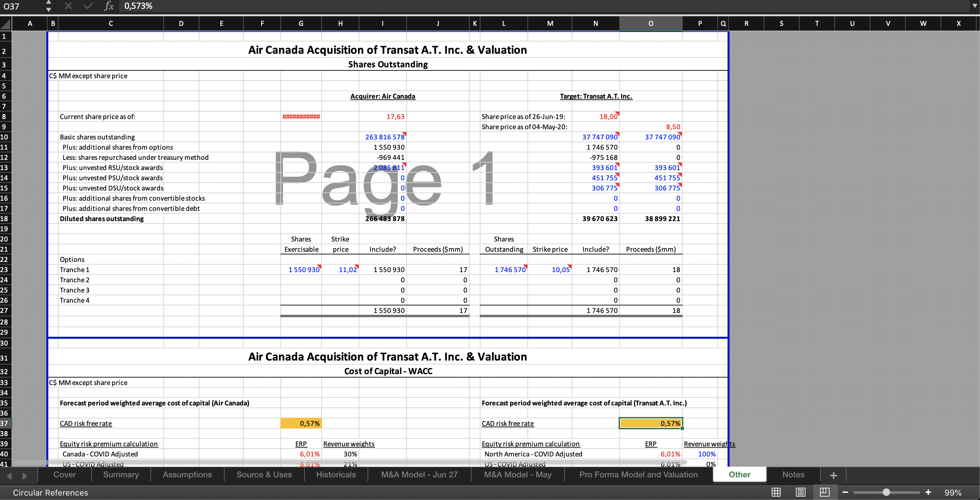
Task: Open the insert function fx dialog
Action: point(109,6)
